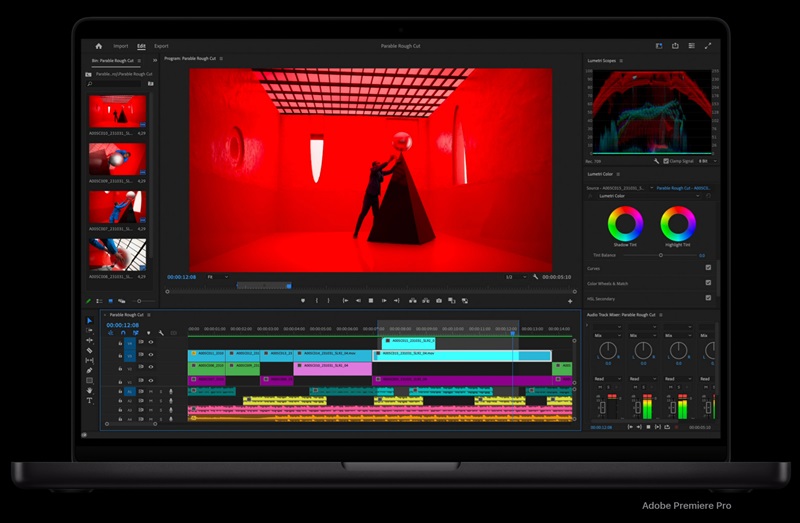The image size is (800, 523).
Task: Add marker in timeline header
Action: (x=148, y=333)
